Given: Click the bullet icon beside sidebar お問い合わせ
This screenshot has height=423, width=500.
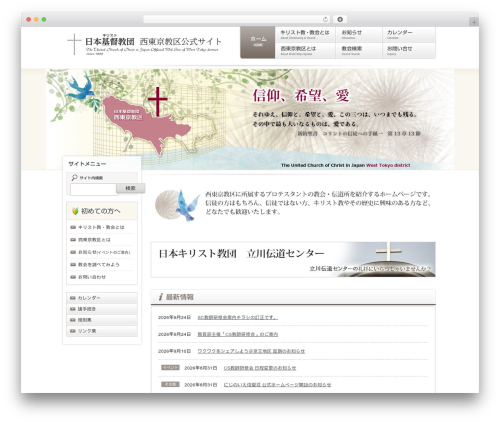Looking at the screenshot, I should [73, 277].
